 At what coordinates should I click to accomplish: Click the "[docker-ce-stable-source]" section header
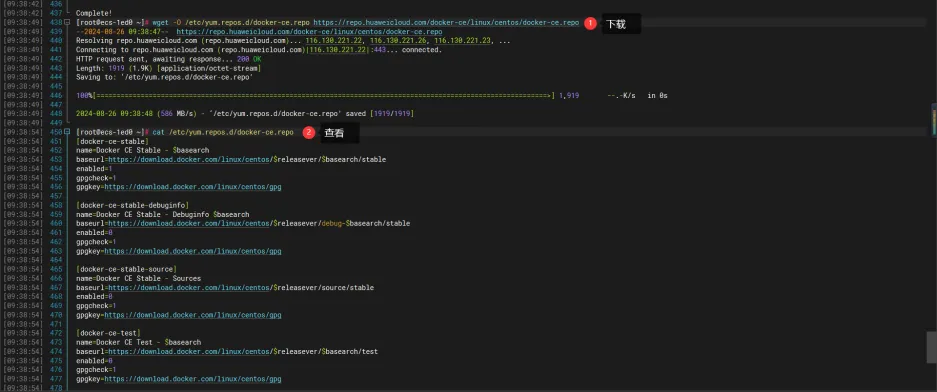[x=126, y=270]
